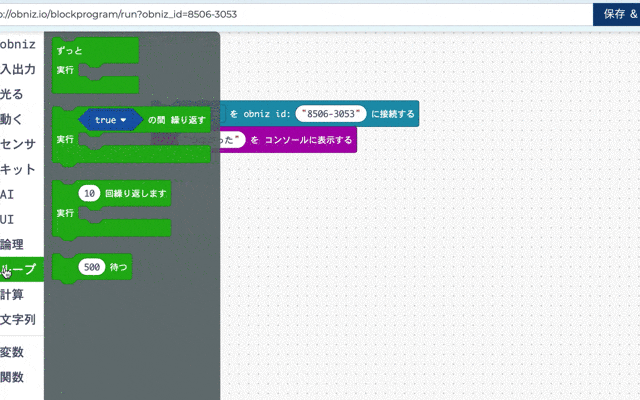The width and height of the screenshot is (640, 400).
Task: Open the 入出力 category
Action: (x=19, y=70)
